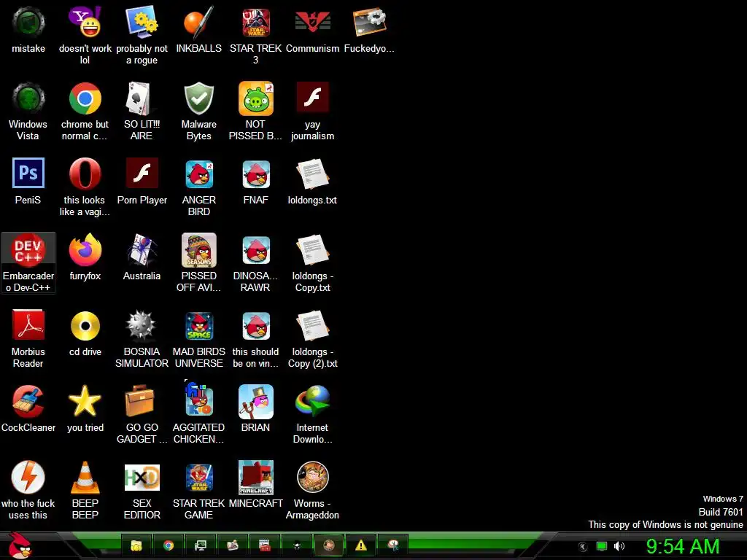Open the taskbar computer monitor item
This screenshot has width=747, height=560.
tap(201, 545)
